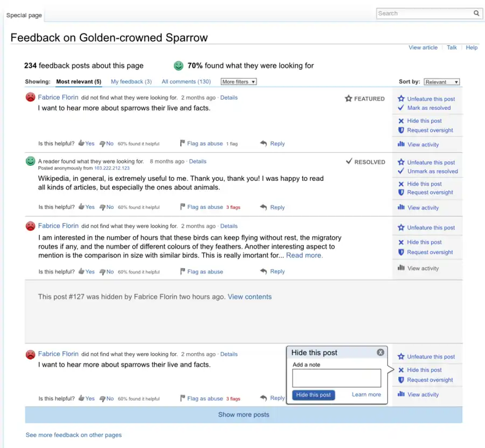Open the Sort by Relevant dropdown
This screenshot has height=448, width=485.
tap(442, 81)
